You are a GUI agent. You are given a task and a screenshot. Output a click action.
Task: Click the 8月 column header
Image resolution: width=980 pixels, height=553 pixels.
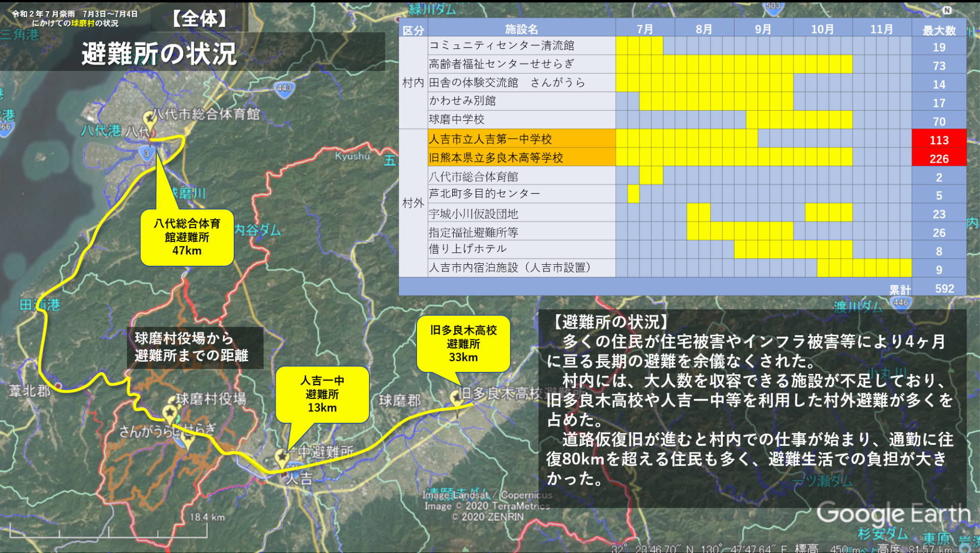704,29
